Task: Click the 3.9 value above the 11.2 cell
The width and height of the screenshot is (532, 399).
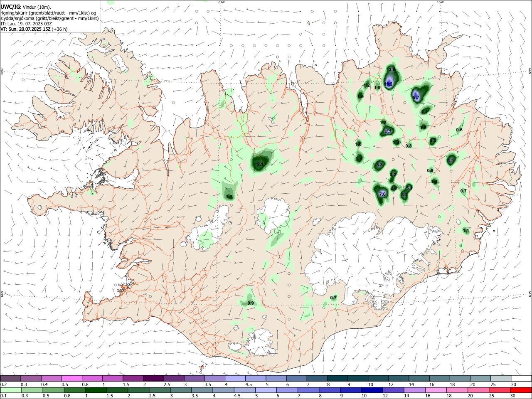Action: pos(392,69)
